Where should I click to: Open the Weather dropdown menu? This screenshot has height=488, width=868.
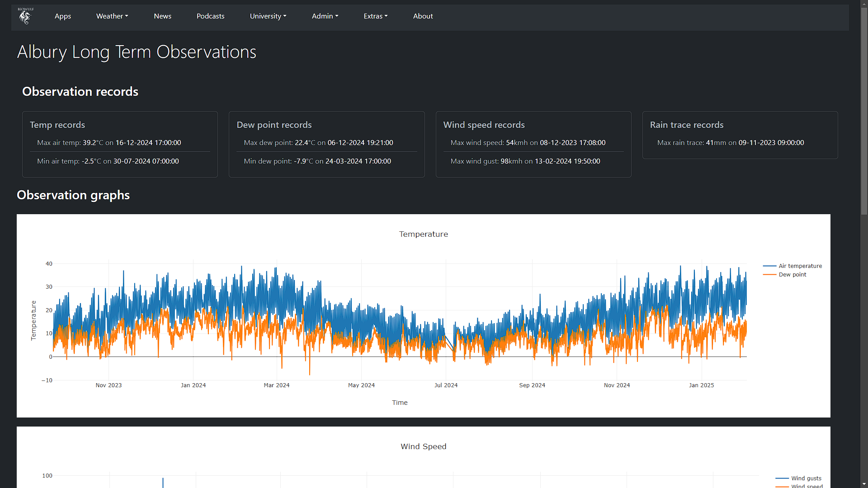pyautogui.click(x=112, y=16)
